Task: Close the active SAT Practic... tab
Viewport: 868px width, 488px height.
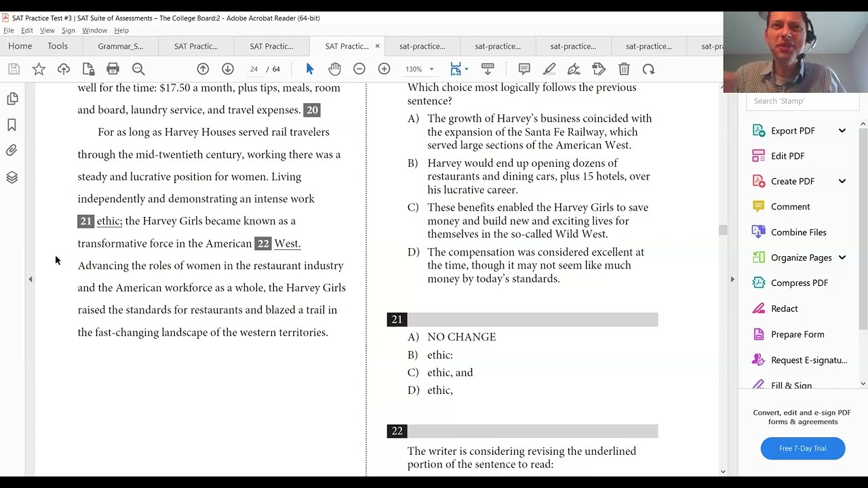Action: pos(377,46)
